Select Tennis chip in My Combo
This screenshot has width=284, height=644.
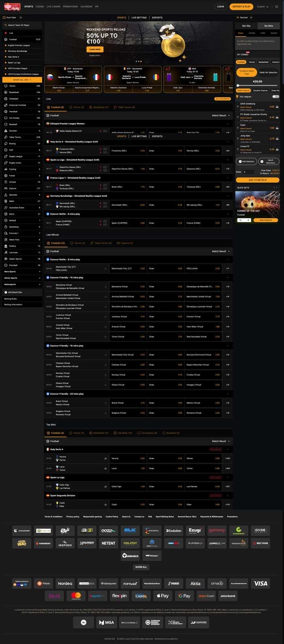pyautogui.click(x=252, y=62)
